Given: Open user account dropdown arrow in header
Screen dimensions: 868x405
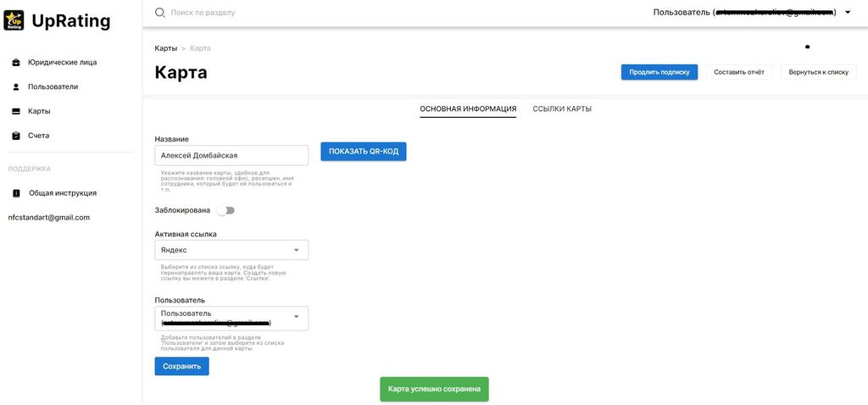Looking at the screenshot, I should [848, 12].
